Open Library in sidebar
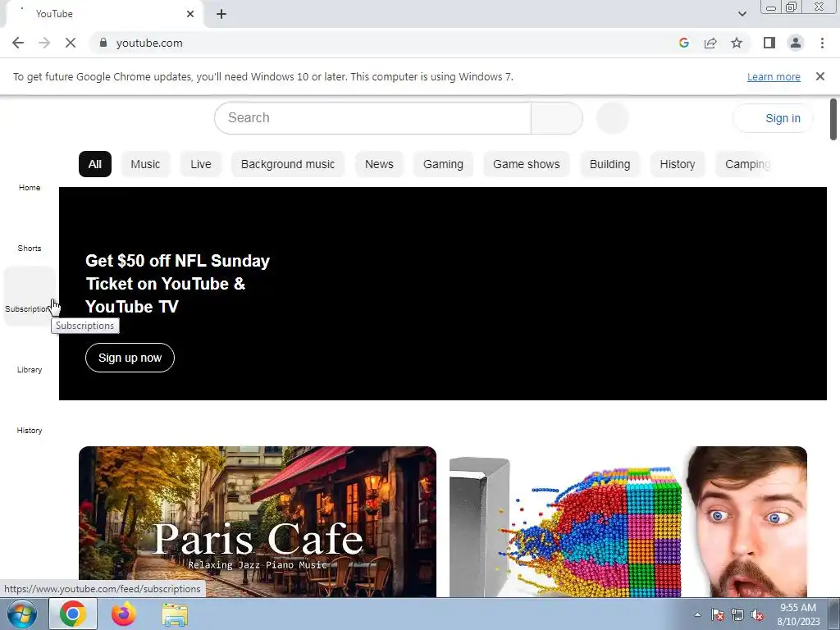This screenshot has height=630, width=840. point(30,357)
